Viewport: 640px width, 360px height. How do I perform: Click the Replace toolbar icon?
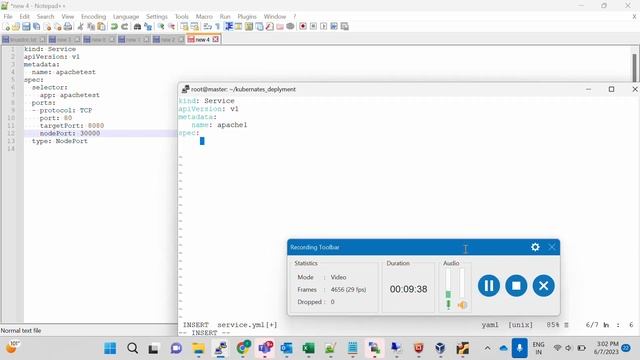point(148,27)
